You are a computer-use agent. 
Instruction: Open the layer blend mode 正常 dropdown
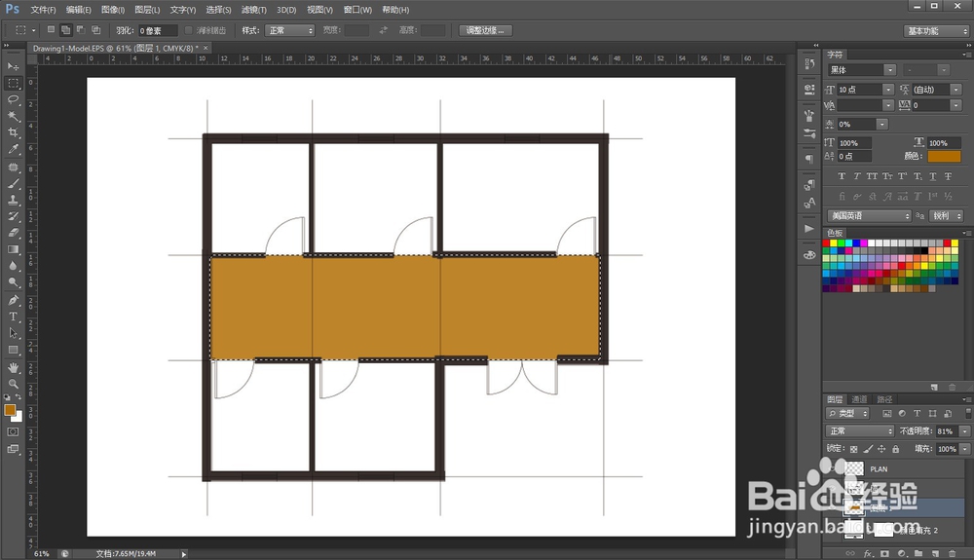pyautogui.click(x=860, y=430)
